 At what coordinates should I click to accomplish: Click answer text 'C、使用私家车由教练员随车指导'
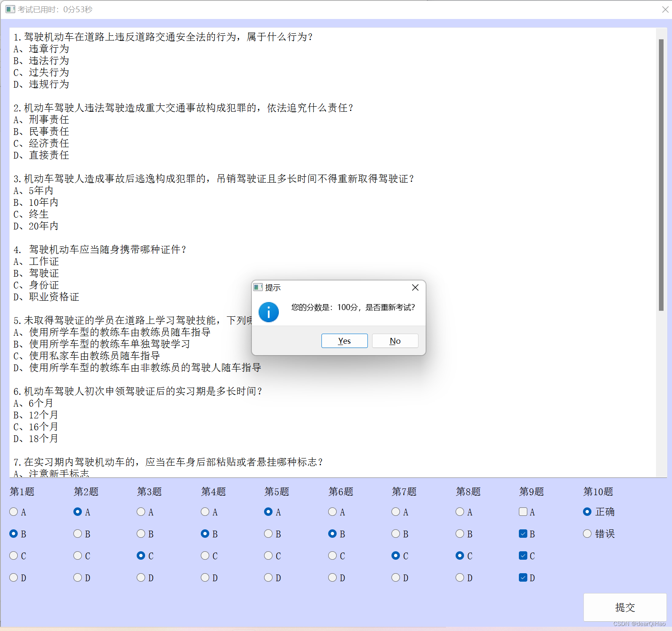[86, 356]
